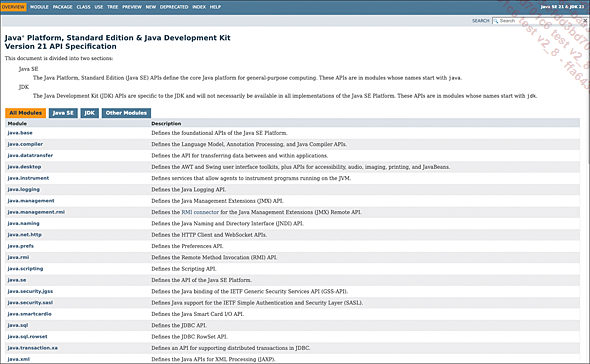This screenshot has width=590, height=364.
Task: Click the 'Defines the Preferences API.' description
Action: coord(187,246)
